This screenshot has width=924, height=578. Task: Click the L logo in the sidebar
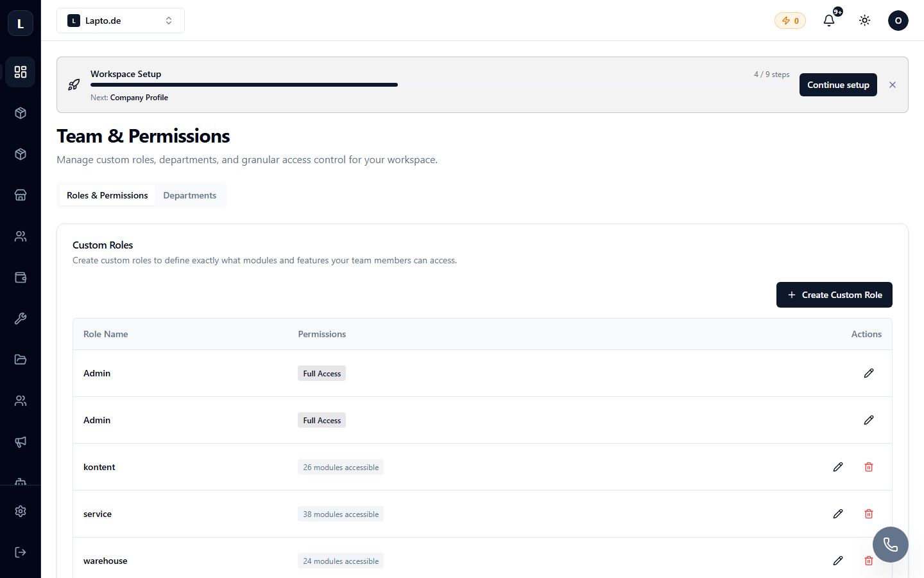tap(21, 23)
